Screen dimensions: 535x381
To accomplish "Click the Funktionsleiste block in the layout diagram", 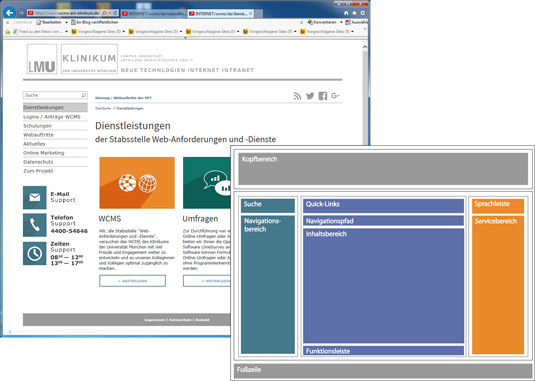I will click(x=384, y=350).
